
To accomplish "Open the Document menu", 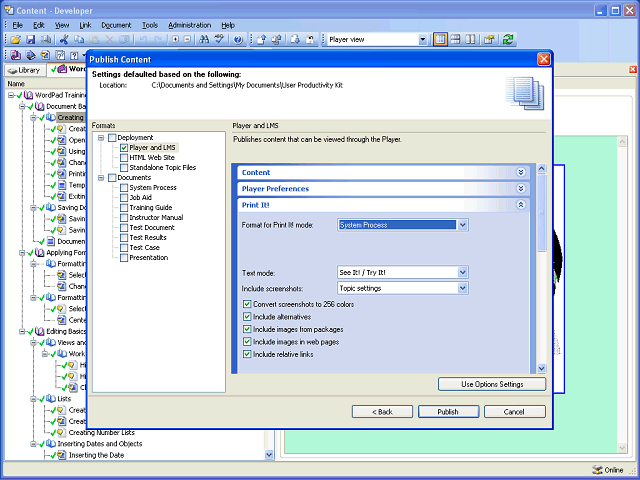I will [x=116, y=25].
